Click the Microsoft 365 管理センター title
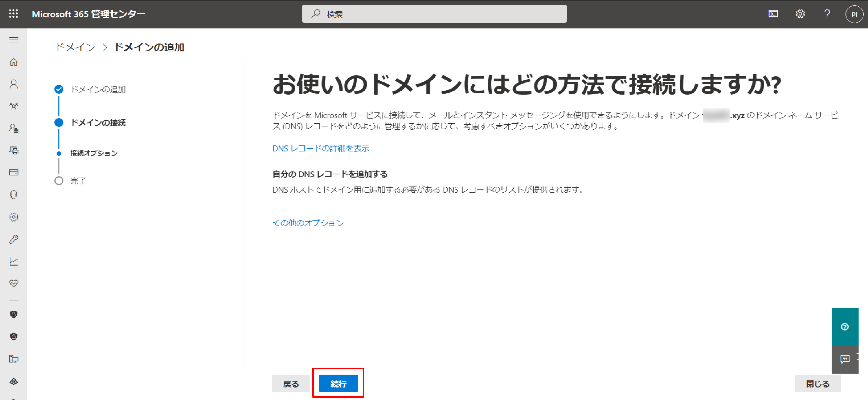The width and height of the screenshot is (868, 400). (88, 14)
